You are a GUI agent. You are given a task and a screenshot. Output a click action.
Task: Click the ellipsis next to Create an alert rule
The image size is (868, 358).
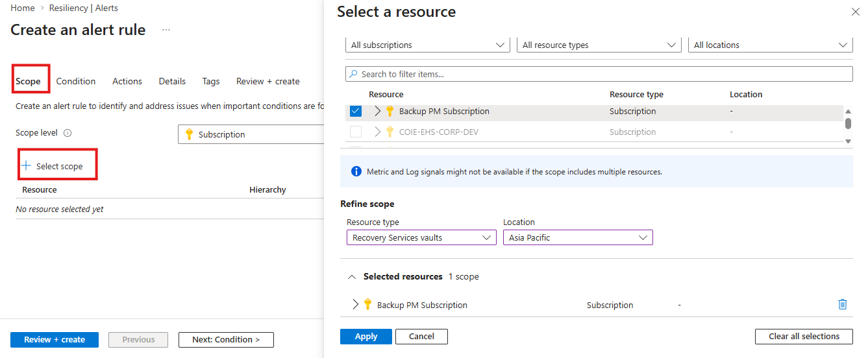tap(166, 30)
